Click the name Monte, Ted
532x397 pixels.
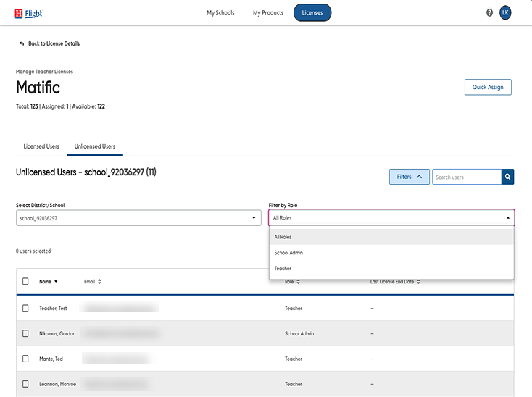coord(51,359)
